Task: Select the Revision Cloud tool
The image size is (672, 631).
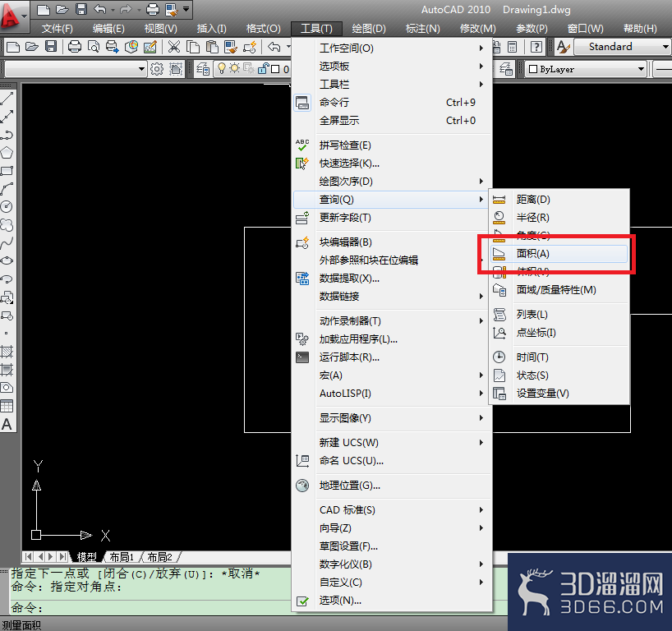Action: (7, 224)
